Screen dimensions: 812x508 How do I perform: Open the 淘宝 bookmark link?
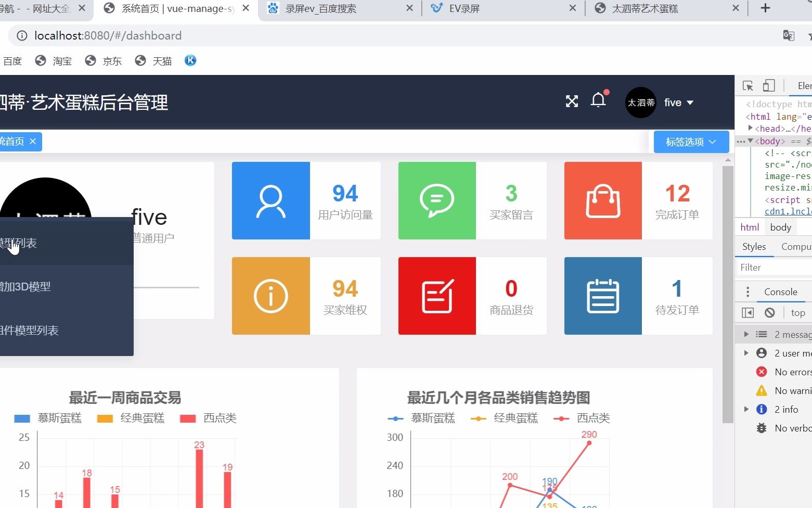click(54, 60)
